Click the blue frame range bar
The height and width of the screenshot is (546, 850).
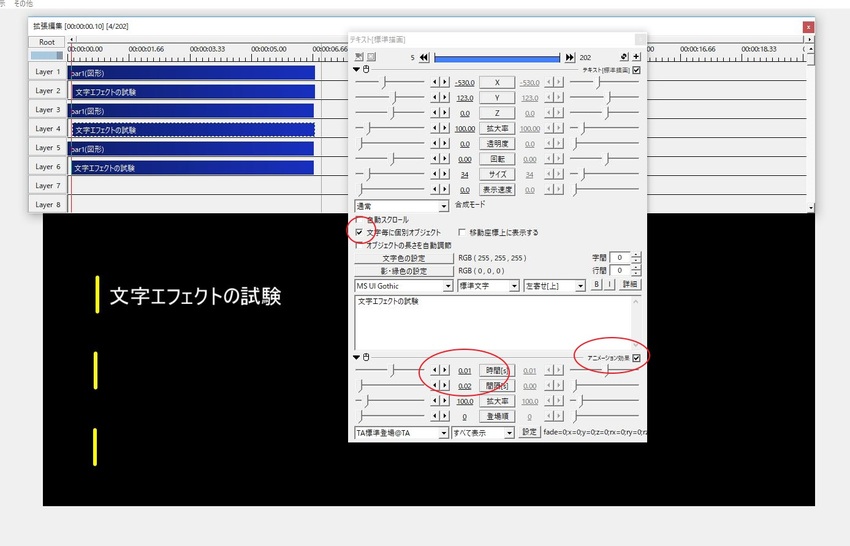point(497,57)
